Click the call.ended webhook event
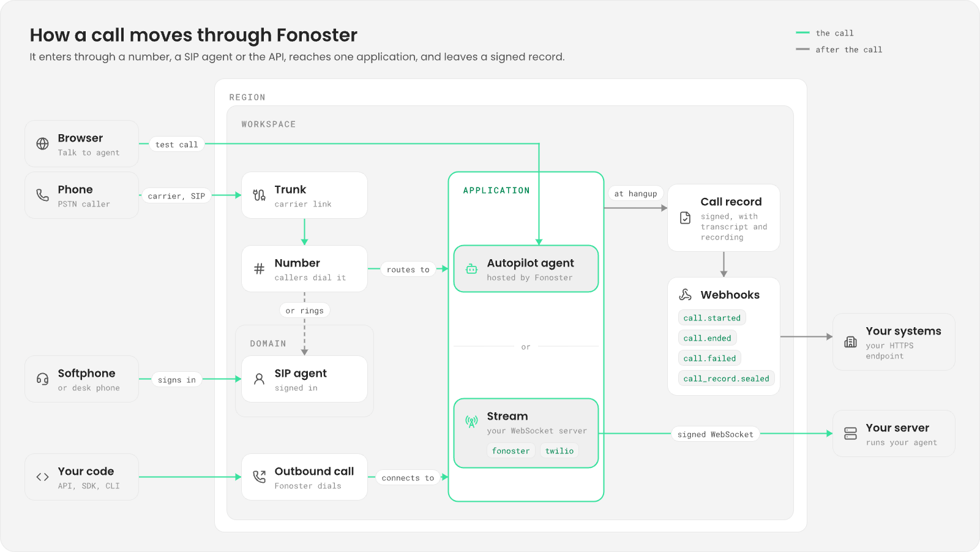The width and height of the screenshot is (980, 552). 707,338
